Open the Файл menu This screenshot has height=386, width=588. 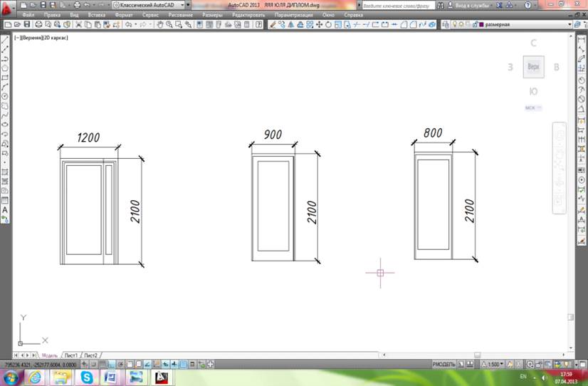pos(28,15)
